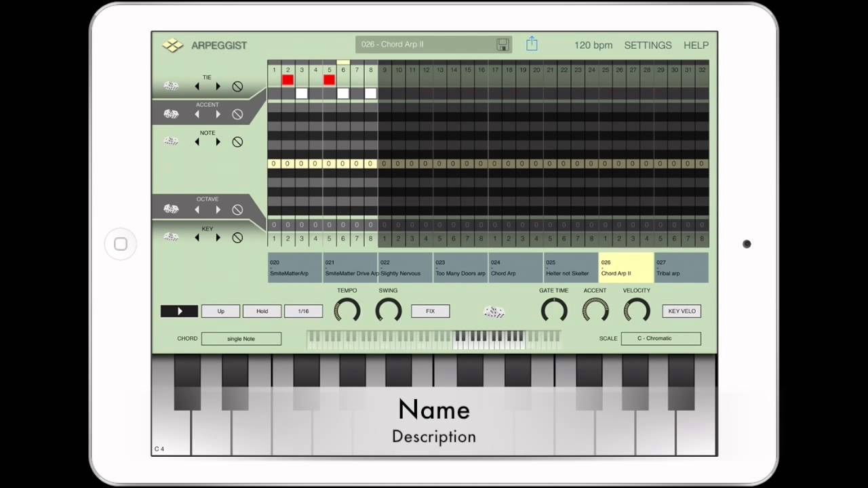Toggle the Hold button
868x488 pixels.
pos(262,311)
